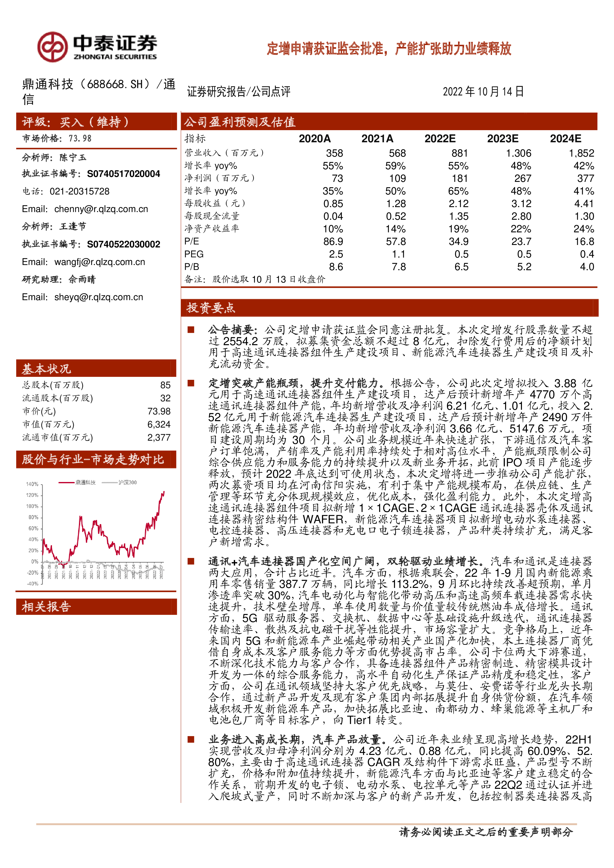
Task: Click the Zhongtai Securities circular logo emblem
Action: 52,47
